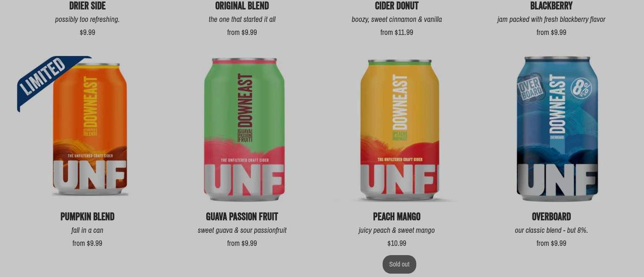Click the 'fall in a can' description

pyautogui.click(x=88, y=230)
